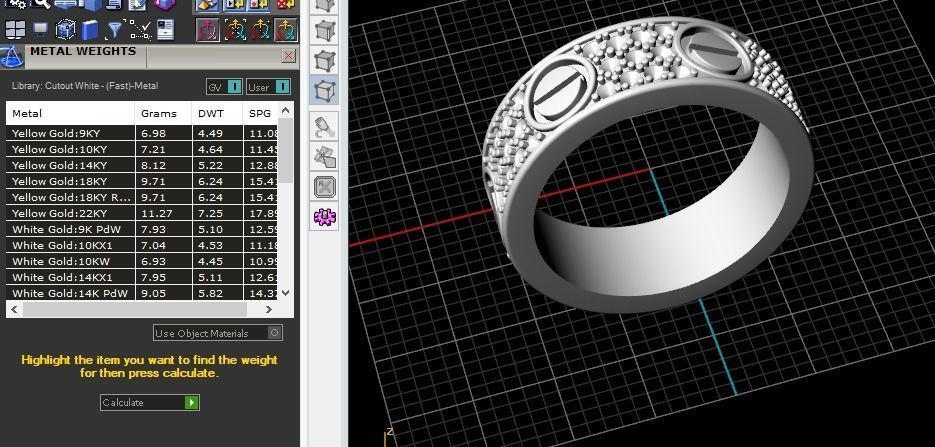Toggle Use Object Materials option
935x447 pixels.
[x=218, y=333]
